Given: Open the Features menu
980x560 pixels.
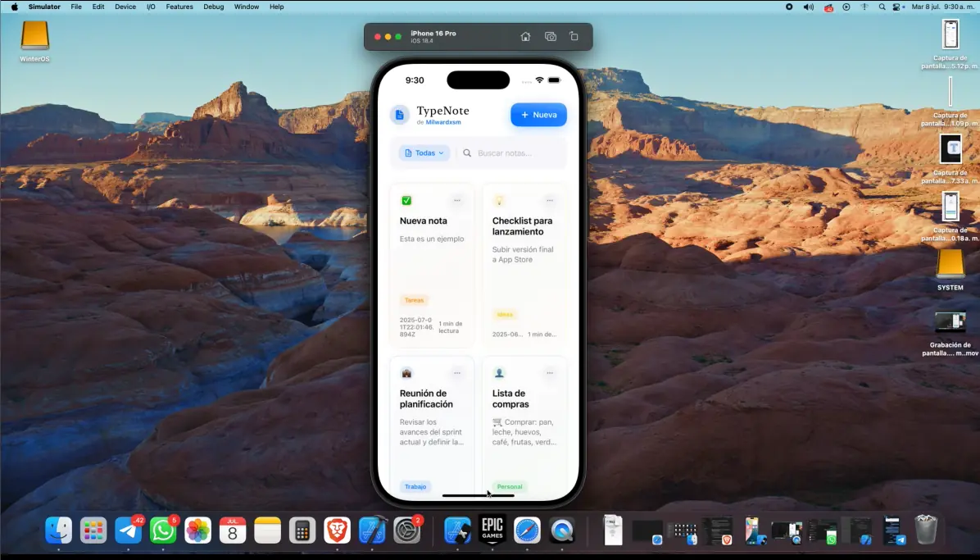Looking at the screenshot, I should point(179,7).
